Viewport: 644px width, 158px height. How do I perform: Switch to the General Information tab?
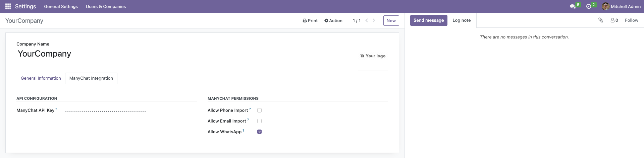click(x=41, y=78)
